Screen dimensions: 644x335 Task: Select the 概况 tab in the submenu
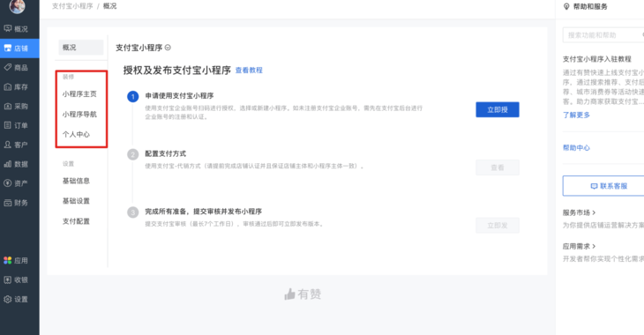coord(81,48)
